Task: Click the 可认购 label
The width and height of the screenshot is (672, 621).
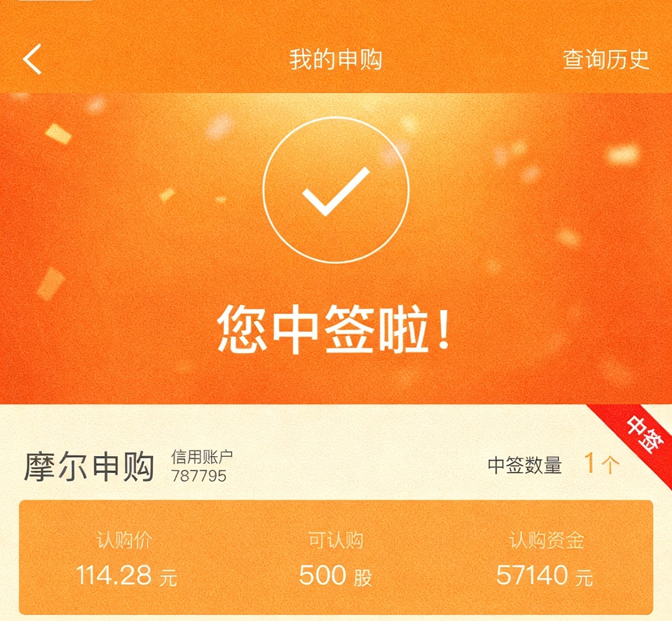Action: click(x=335, y=540)
